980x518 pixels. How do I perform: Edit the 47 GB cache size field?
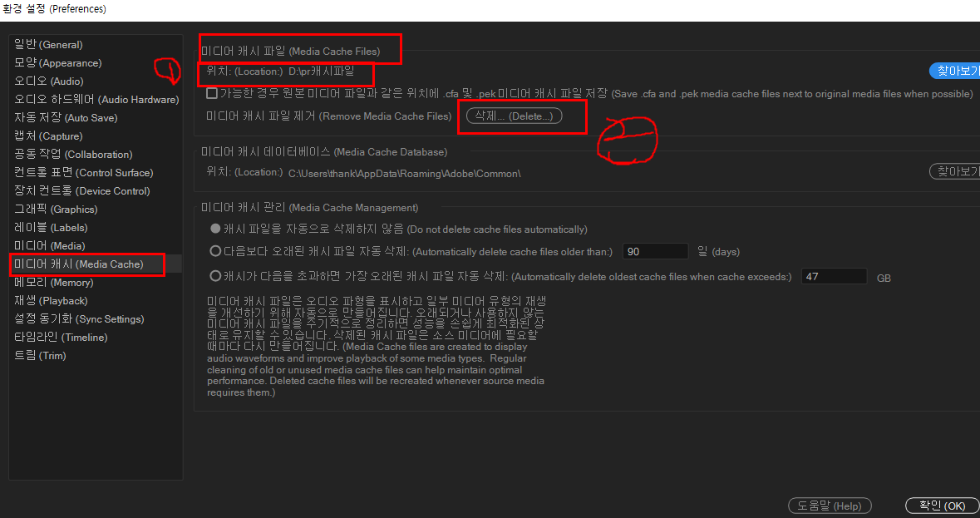click(834, 275)
